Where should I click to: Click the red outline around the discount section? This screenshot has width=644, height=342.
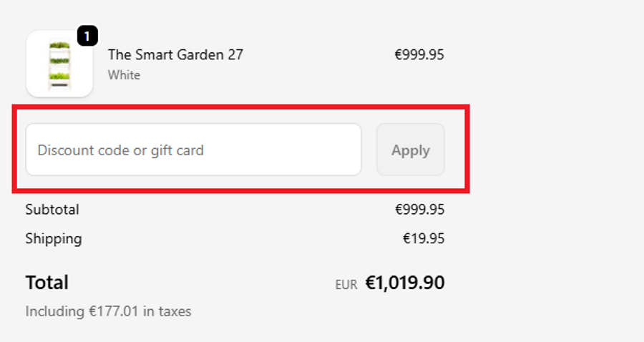click(240, 107)
